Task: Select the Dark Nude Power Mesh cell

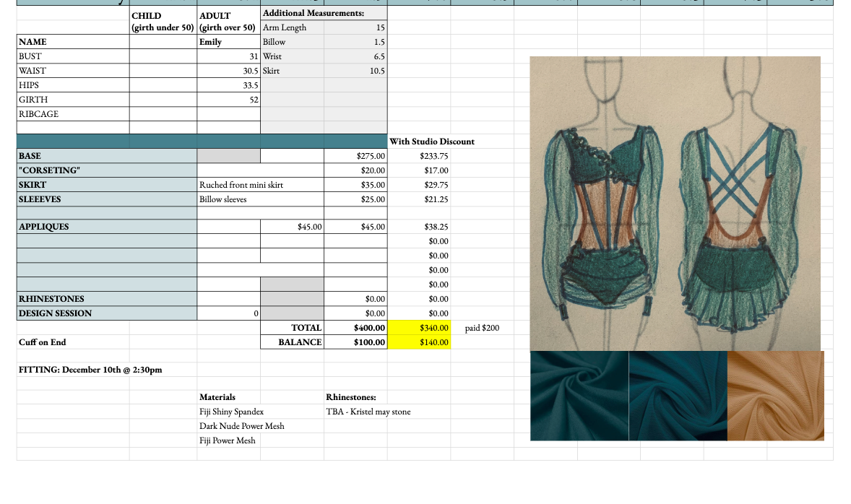Action: (x=241, y=426)
